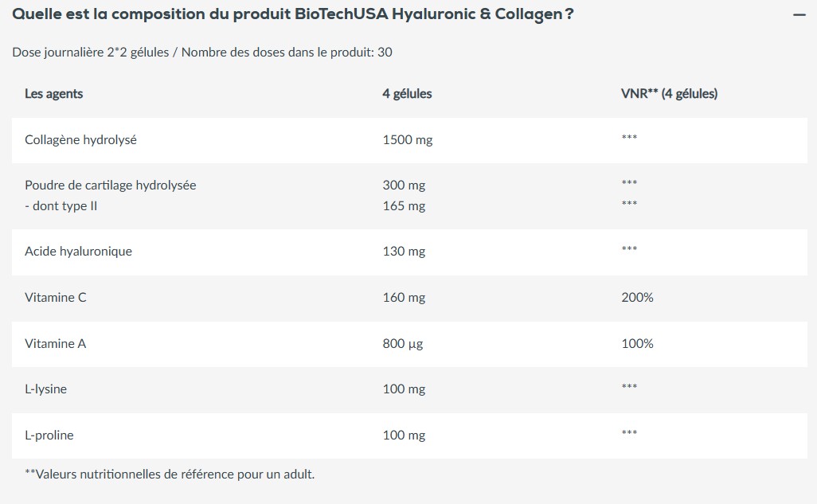Click the 130 mg hyaluronic value
The width and height of the screenshot is (817, 504).
pos(404,252)
